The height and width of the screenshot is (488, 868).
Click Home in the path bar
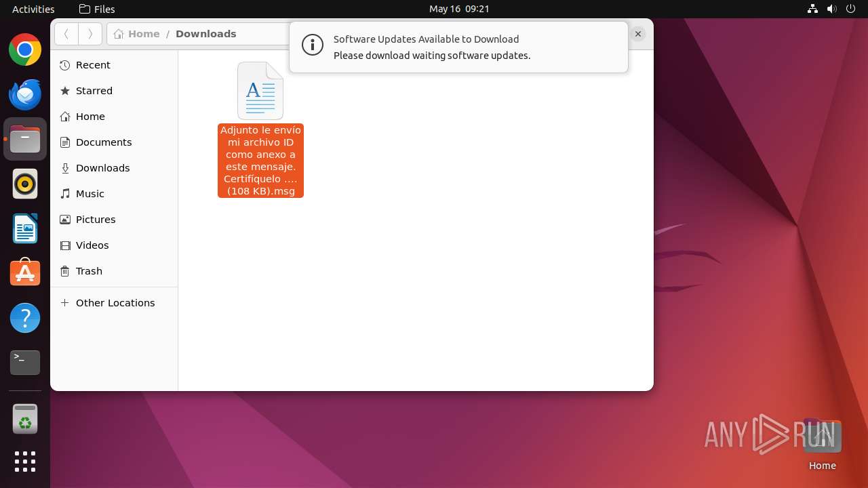(x=137, y=34)
